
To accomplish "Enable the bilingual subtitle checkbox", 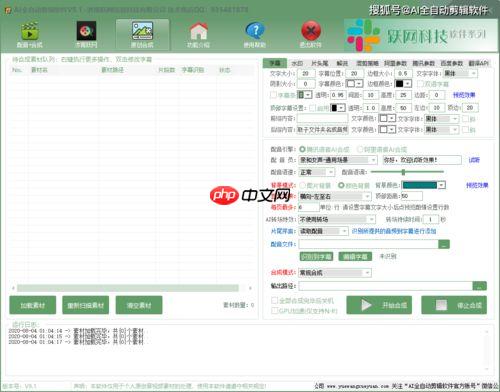I will pyautogui.click(x=420, y=84).
